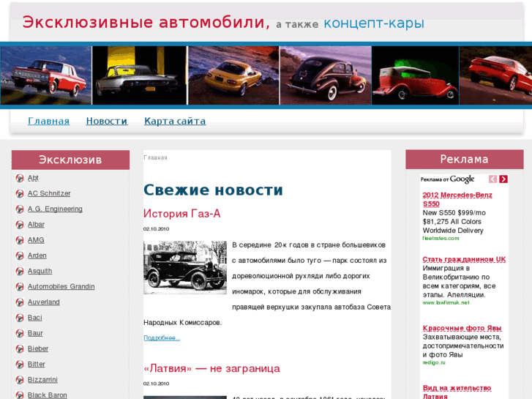Click the vintage black coupe banner photo
Image resolution: width=532 pixels, height=399 pixels.
tap(326, 75)
